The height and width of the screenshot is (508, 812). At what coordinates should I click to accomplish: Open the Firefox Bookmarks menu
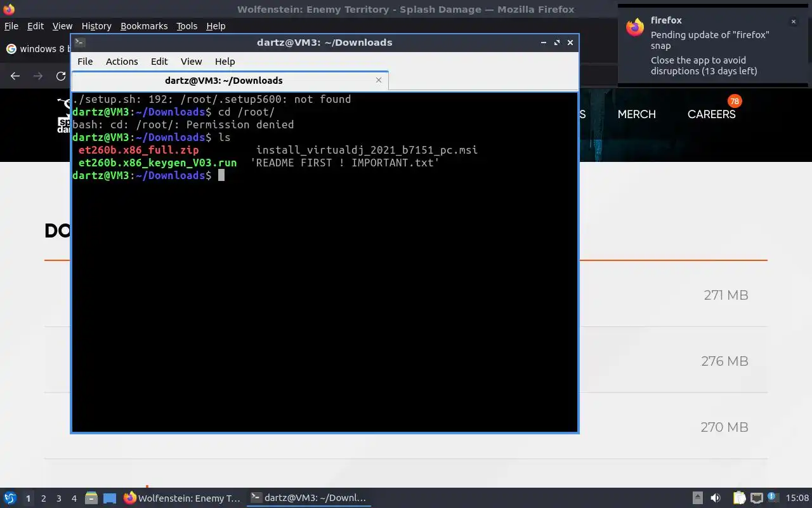pyautogui.click(x=144, y=26)
